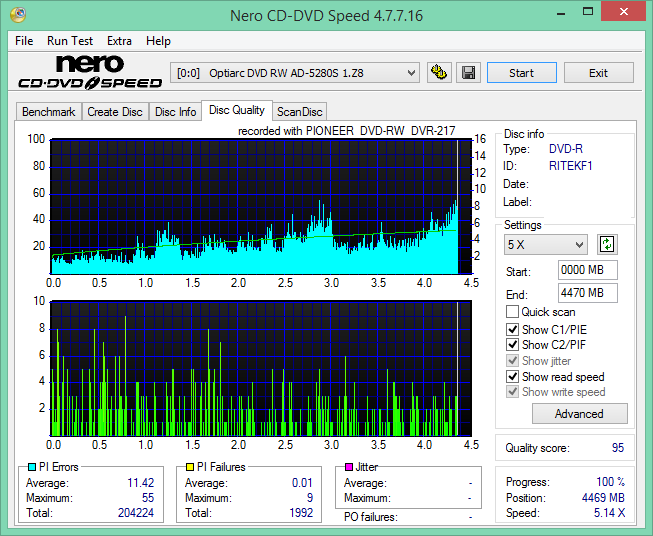Uncheck Show C2/PIF
Screen dimensions: 653x536
point(512,344)
